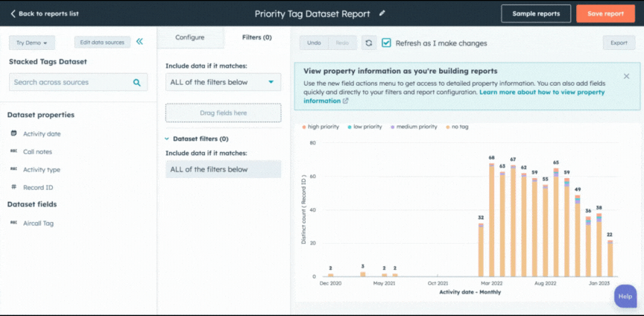Collapse the Dataset filters section

click(x=166, y=139)
